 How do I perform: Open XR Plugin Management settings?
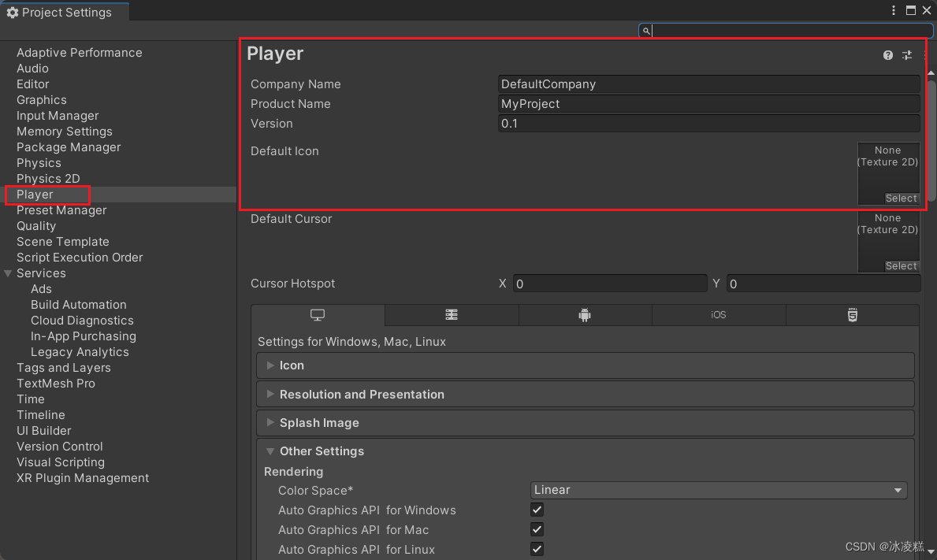point(83,478)
